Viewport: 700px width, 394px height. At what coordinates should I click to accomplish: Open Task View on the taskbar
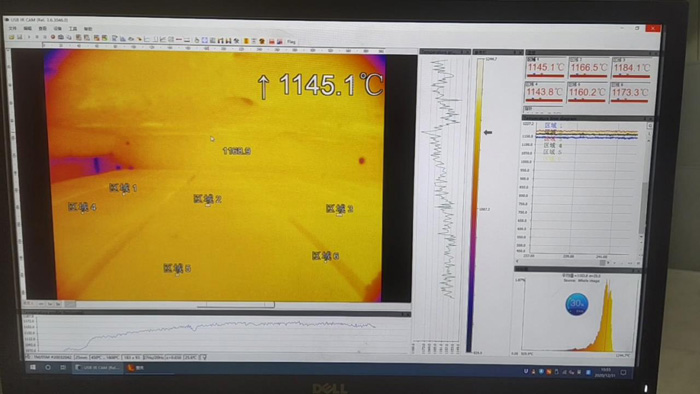[x=62, y=368]
